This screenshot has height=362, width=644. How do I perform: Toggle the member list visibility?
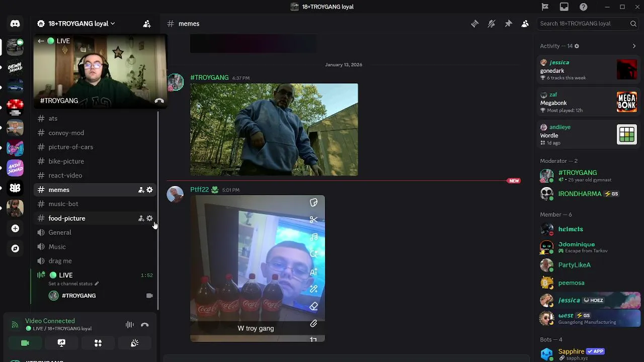tap(525, 24)
